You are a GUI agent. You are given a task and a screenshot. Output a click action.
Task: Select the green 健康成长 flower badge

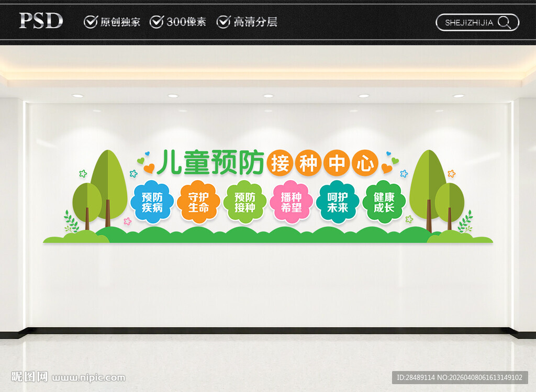pyautogui.click(x=384, y=201)
